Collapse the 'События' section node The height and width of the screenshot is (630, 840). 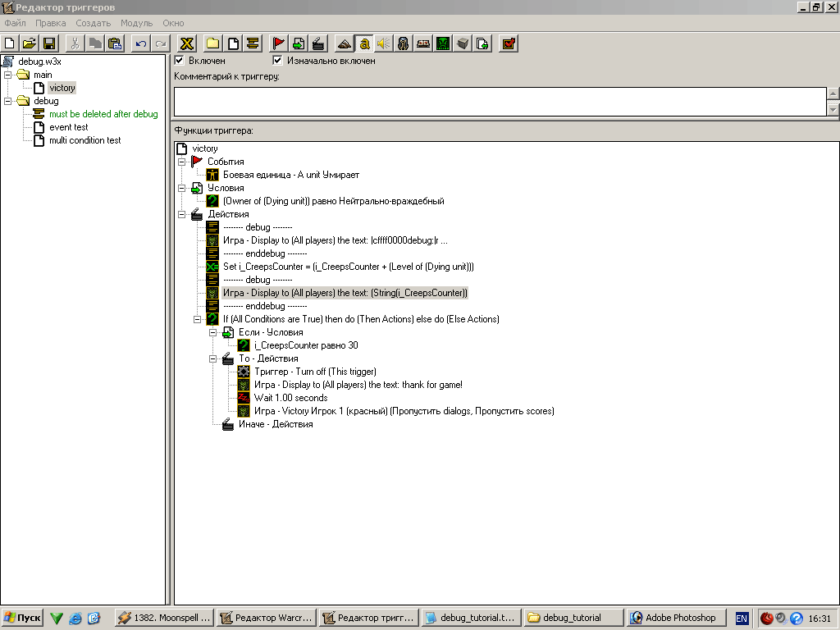click(182, 162)
